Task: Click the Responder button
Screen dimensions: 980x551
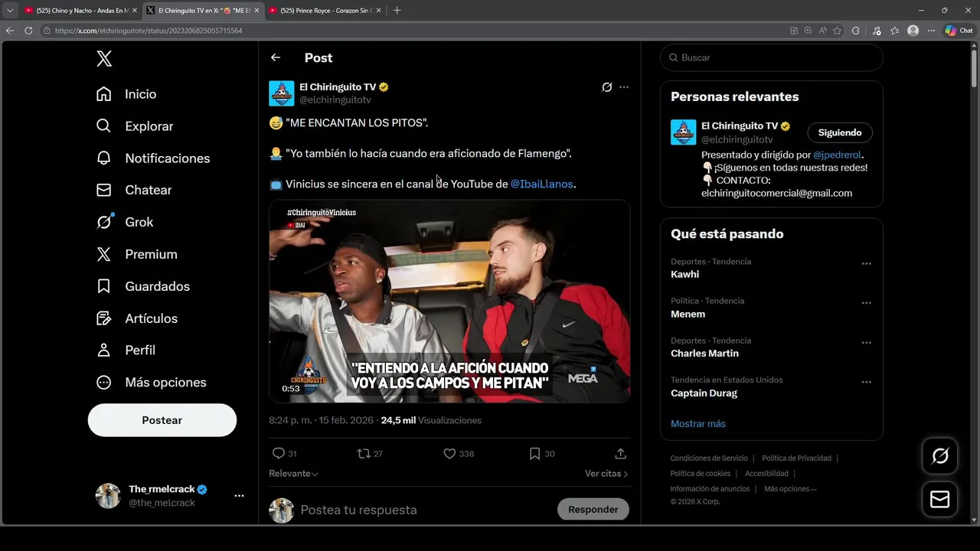Action: pos(593,510)
